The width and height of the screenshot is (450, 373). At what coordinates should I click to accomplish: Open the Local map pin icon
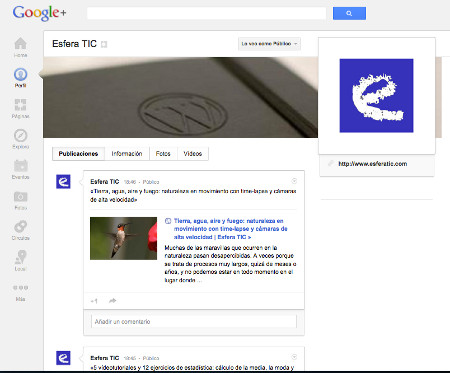tap(20, 257)
